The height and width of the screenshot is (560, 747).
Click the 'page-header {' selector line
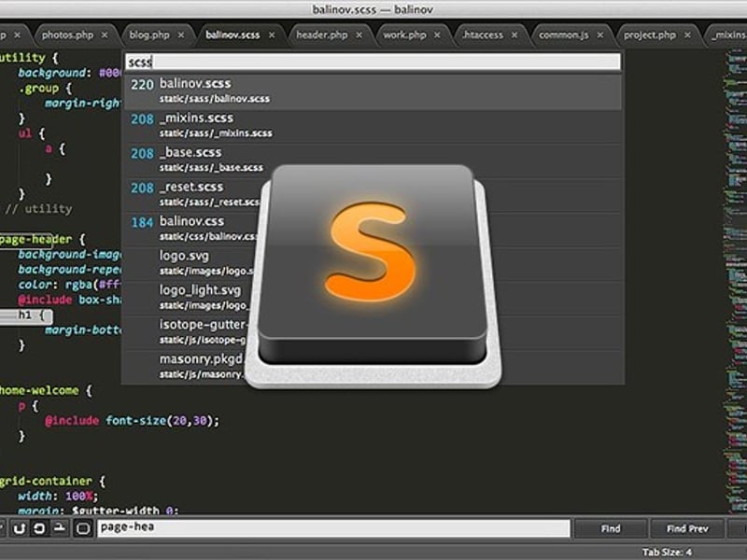click(x=42, y=240)
